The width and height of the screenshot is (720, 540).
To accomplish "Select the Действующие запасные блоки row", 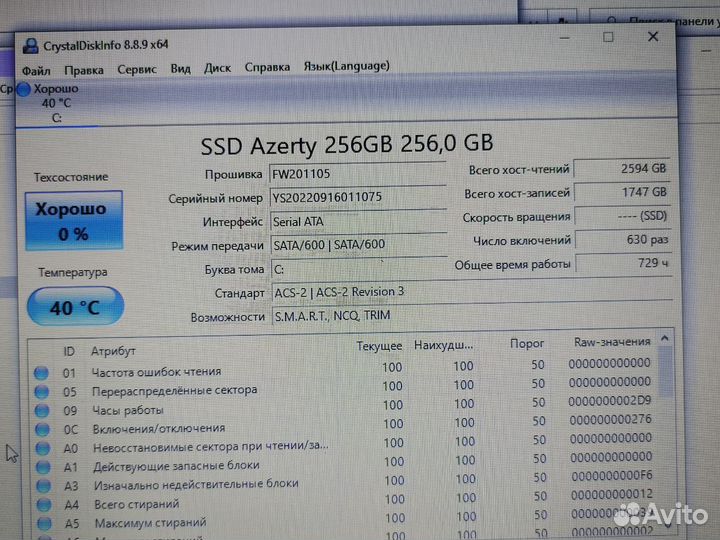I will click(x=346, y=462).
